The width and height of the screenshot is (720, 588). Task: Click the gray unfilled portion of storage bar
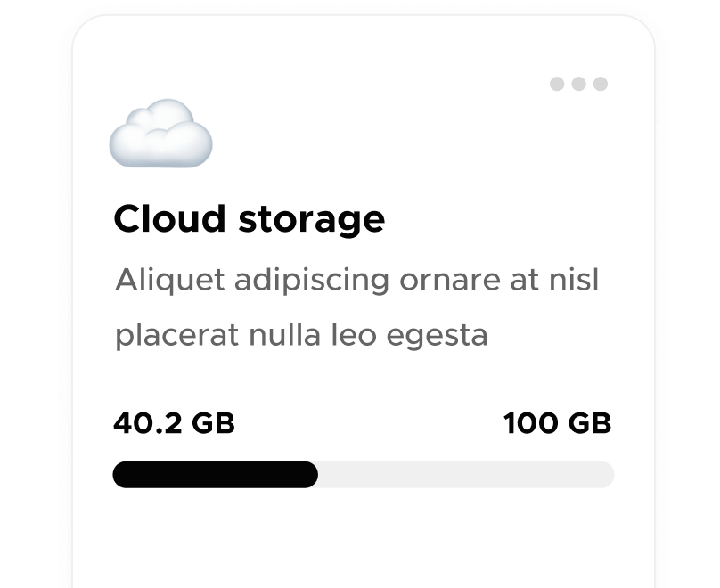point(463,475)
